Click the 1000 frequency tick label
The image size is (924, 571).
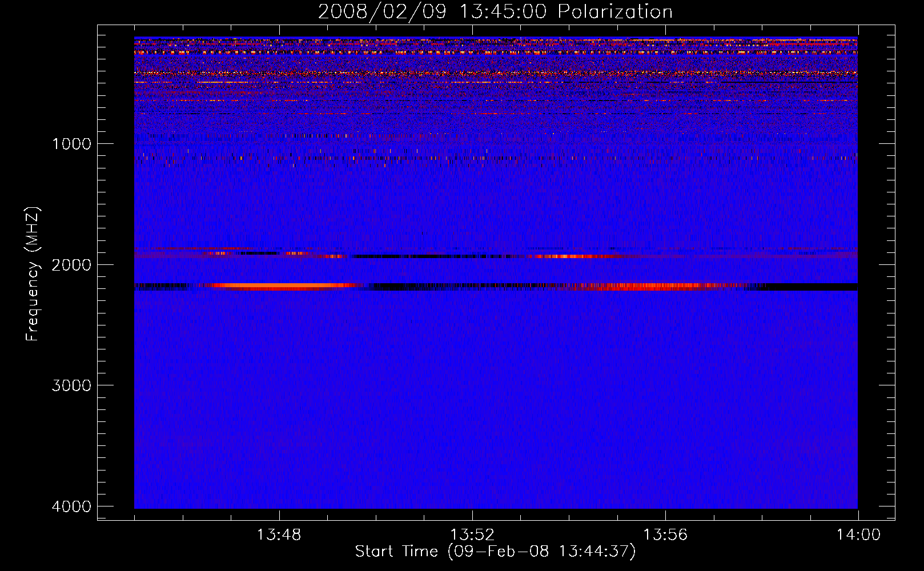[71, 143]
